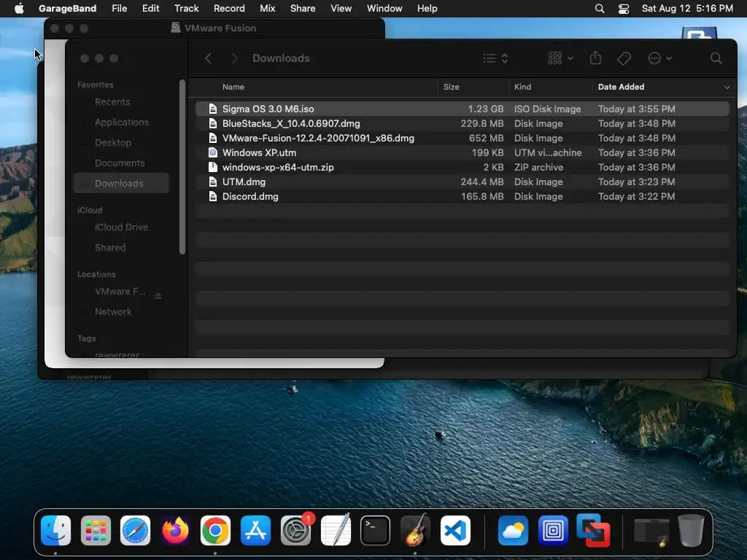Select the UTM.dmg file
This screenshot has height=560, width=747.
(462, 182)
